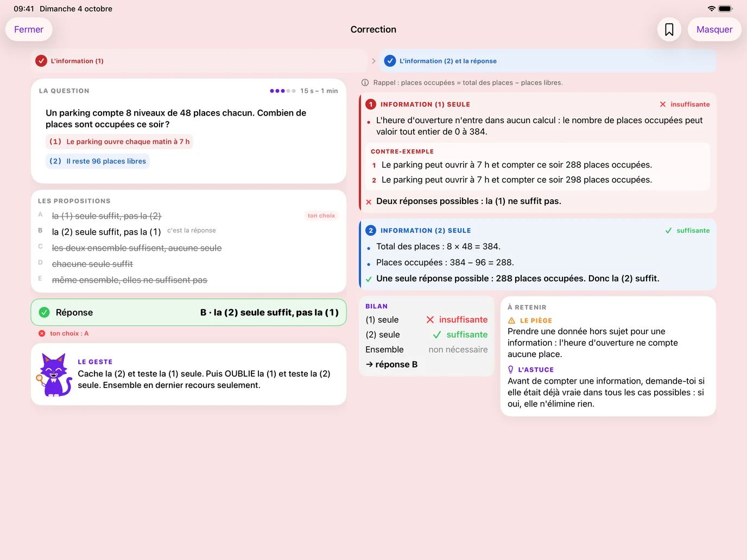Click the arrow before 'réponse B' in Bilan
The image size is (747, 560).
[369, 364]
